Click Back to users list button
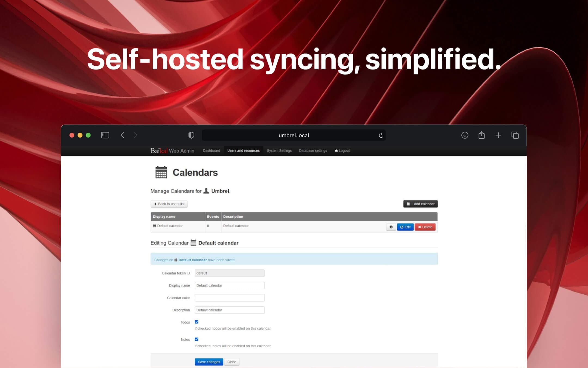Image resolution: width=588 pixels, height=368 pixels. [x=169, y=204]
